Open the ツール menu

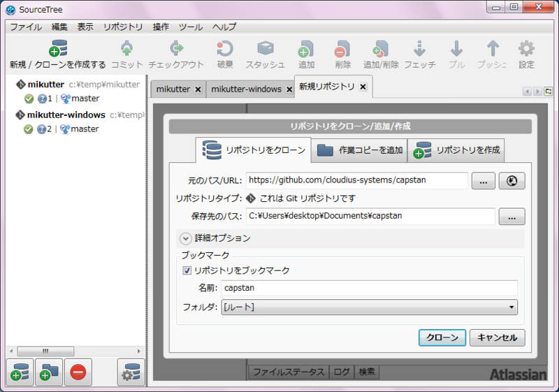click(191, 27)
